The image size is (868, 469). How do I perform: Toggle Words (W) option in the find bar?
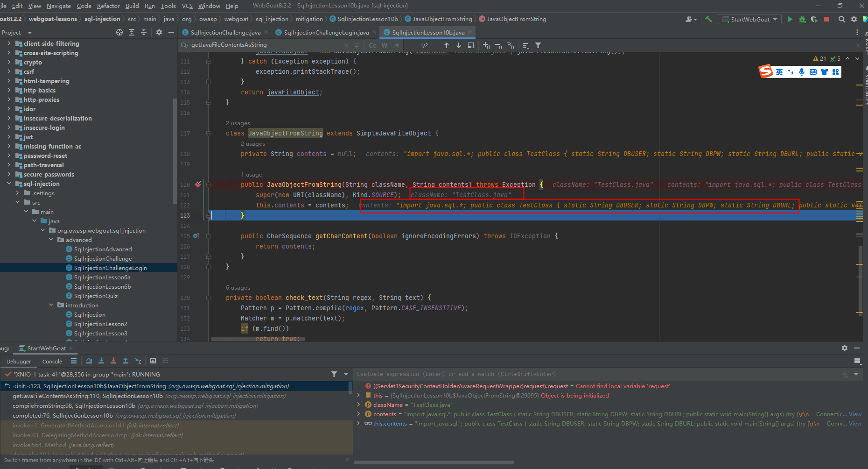tap(385, 45)
